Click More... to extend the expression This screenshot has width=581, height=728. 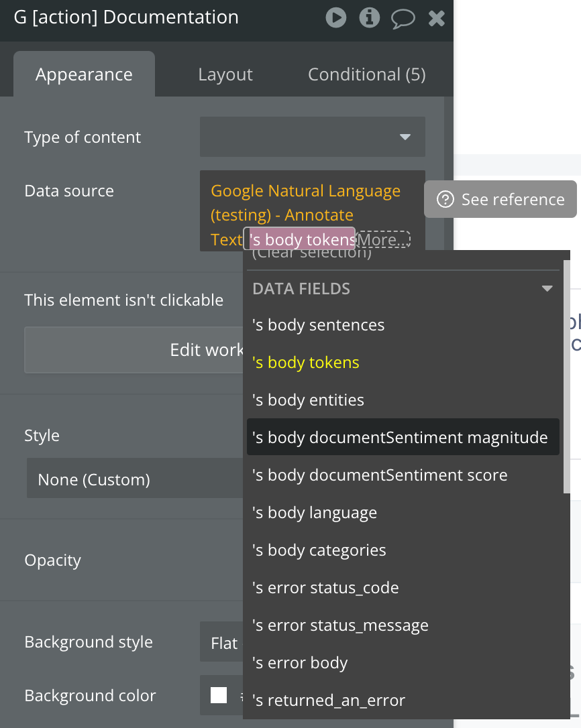pos(383,239)
